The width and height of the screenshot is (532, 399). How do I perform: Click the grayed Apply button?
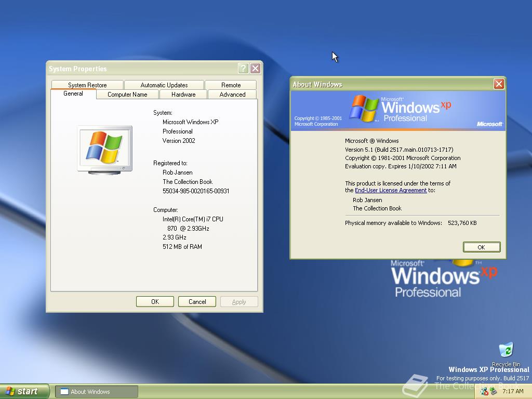coord(239,302)
